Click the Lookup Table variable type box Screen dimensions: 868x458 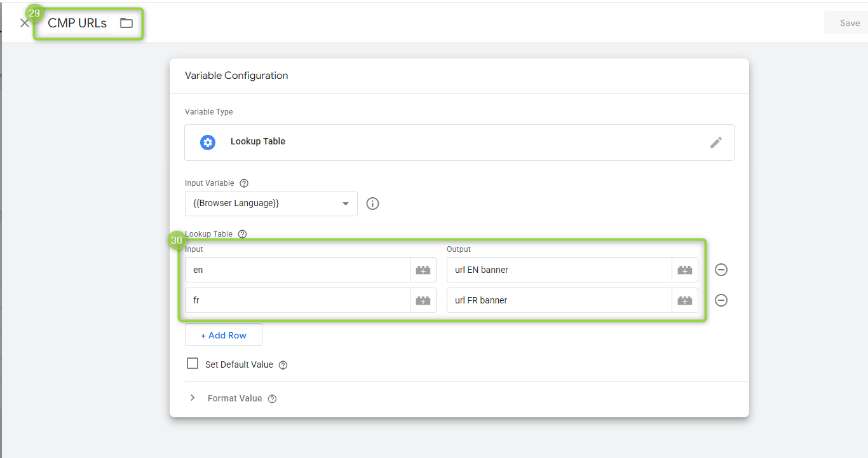[x=445, y=142]
